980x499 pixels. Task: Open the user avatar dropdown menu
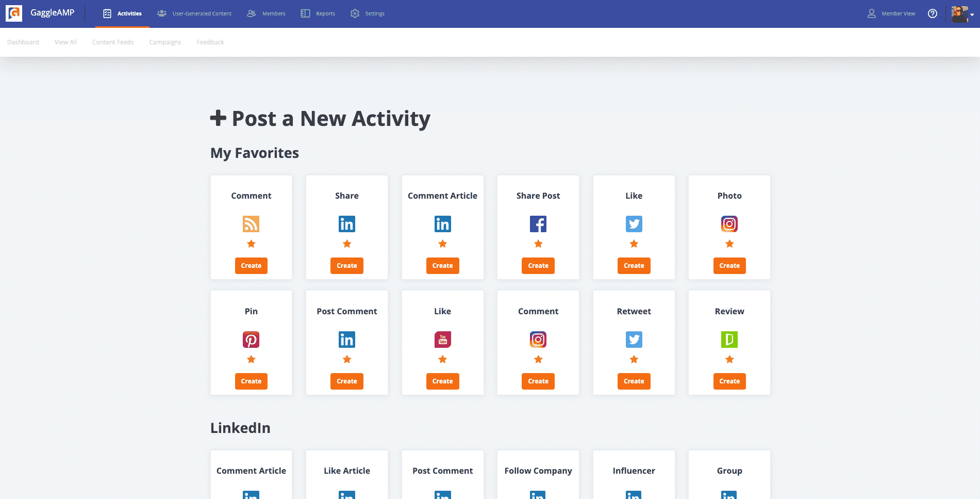[x=962, y=14]
